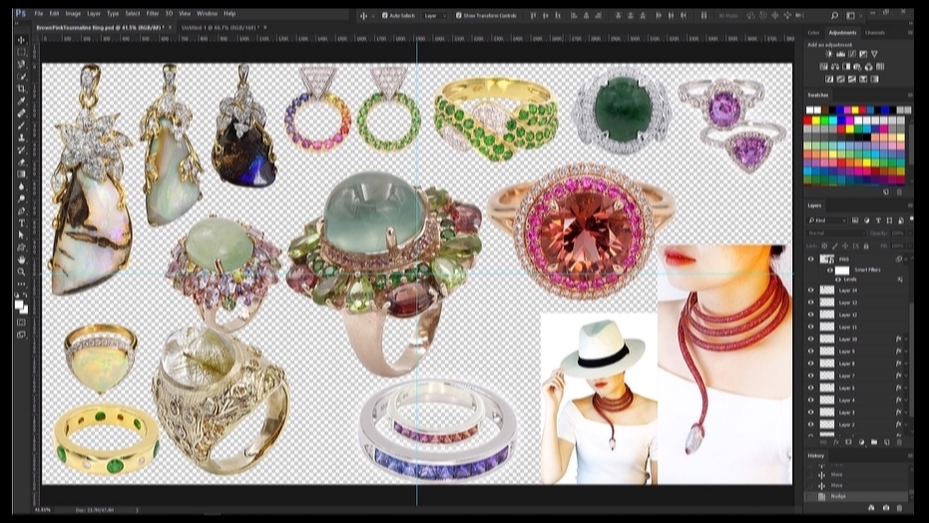Select the Pen tool
The image size is (929, 523).
(x=21, y=211)
